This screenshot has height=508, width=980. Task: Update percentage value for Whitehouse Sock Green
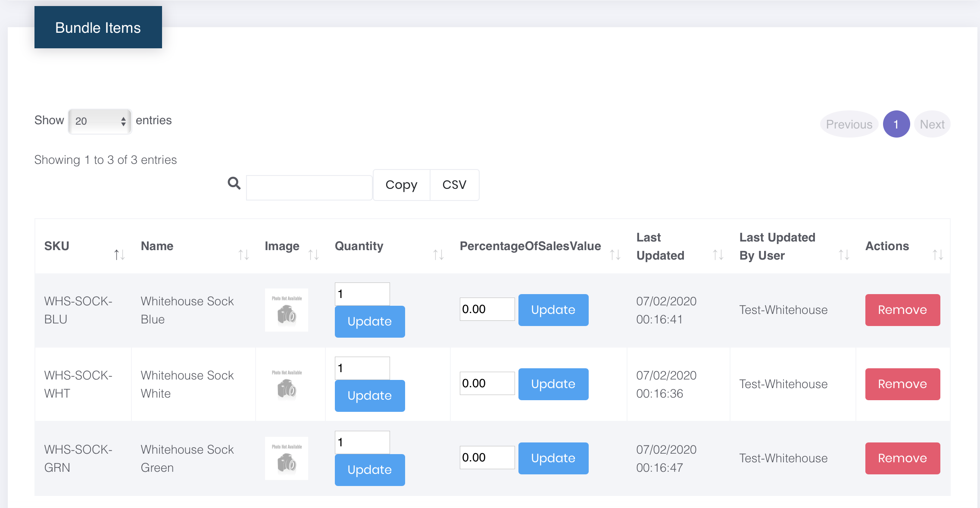553,458
